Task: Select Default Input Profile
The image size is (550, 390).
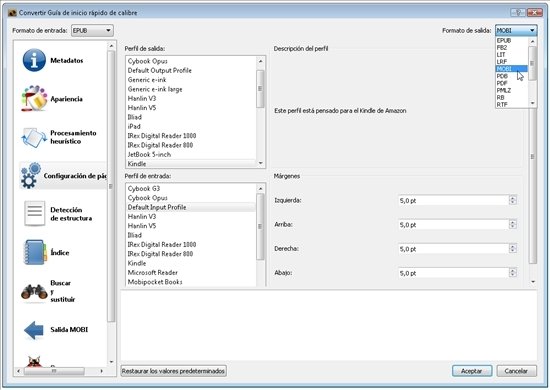Action: click(x=191, y=207)
